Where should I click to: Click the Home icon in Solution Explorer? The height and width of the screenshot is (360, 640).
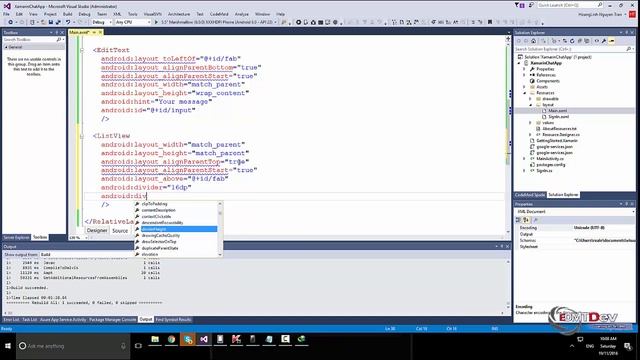coord(533,41)
